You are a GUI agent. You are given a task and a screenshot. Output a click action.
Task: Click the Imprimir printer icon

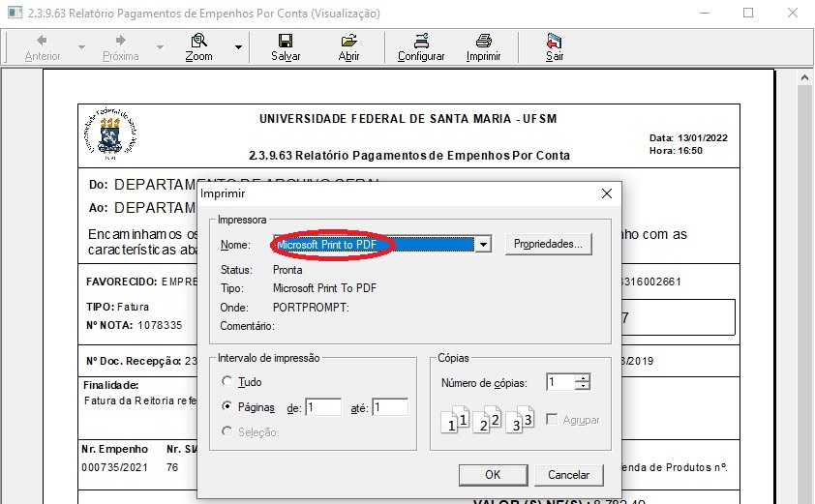click(483, 42)
